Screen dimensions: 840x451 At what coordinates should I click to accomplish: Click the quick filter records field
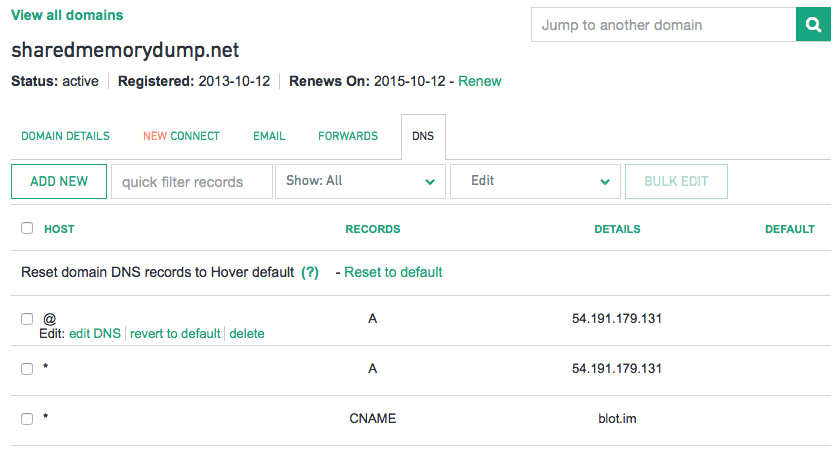[x=192, y=182]
